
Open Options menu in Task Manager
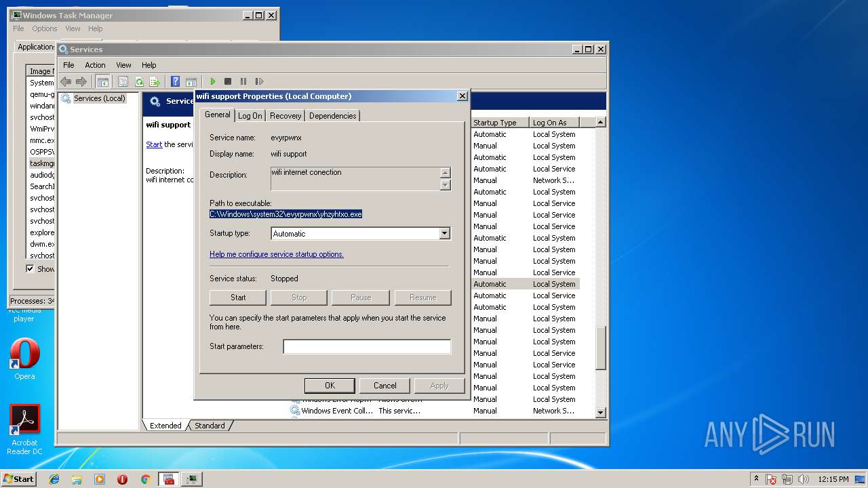(45, 28)
